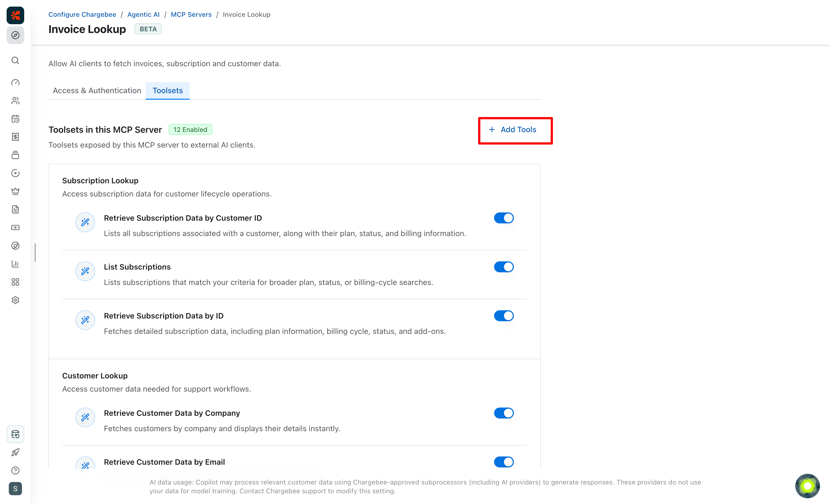
Task: Disable Retrieve Subscription Data by Customer ID
Action: pos(504,218)
